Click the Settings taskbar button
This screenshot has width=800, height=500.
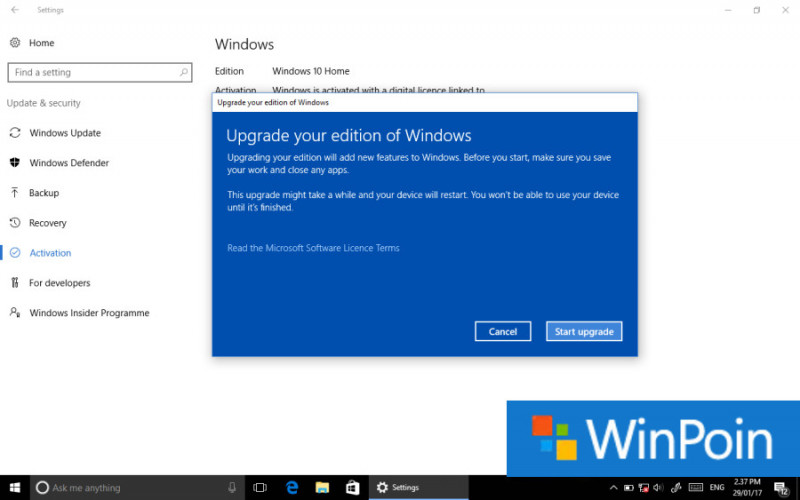click(x=418, y=487)
